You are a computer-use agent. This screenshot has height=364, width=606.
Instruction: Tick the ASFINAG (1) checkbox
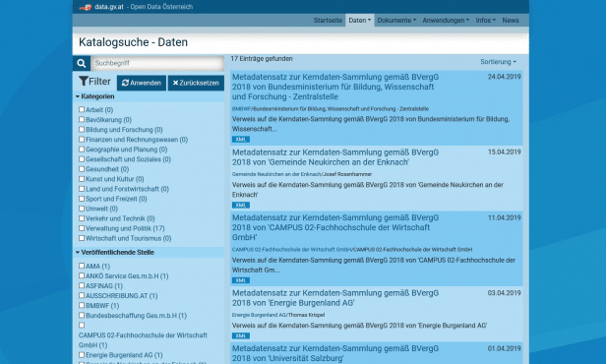click(x=82, y=285)
